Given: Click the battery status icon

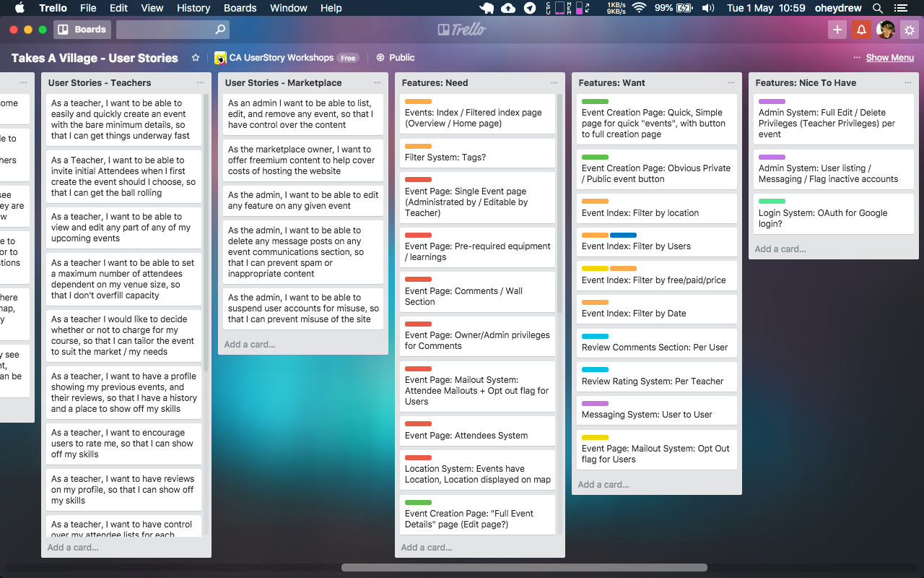Looking at the screenshot, I should [685, 8].
